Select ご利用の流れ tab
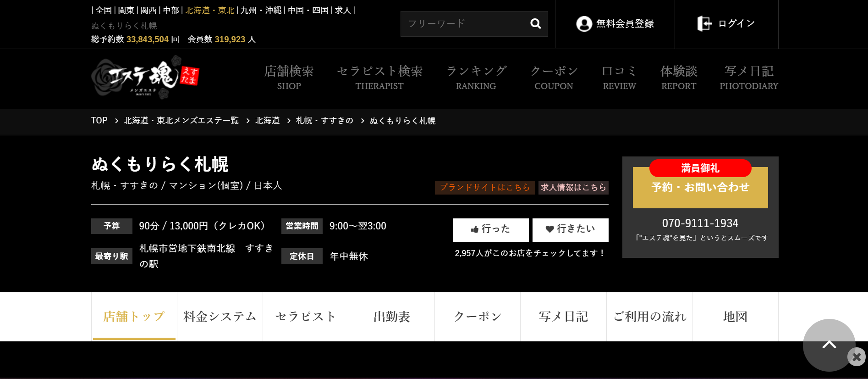868x379 pixels. point(649,317)
